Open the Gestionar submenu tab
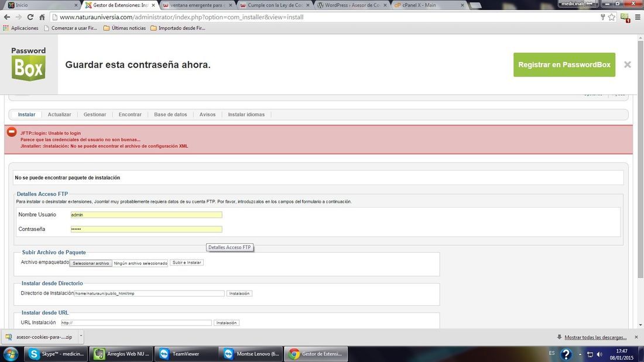The image size is (644, 362). (95, 115)
